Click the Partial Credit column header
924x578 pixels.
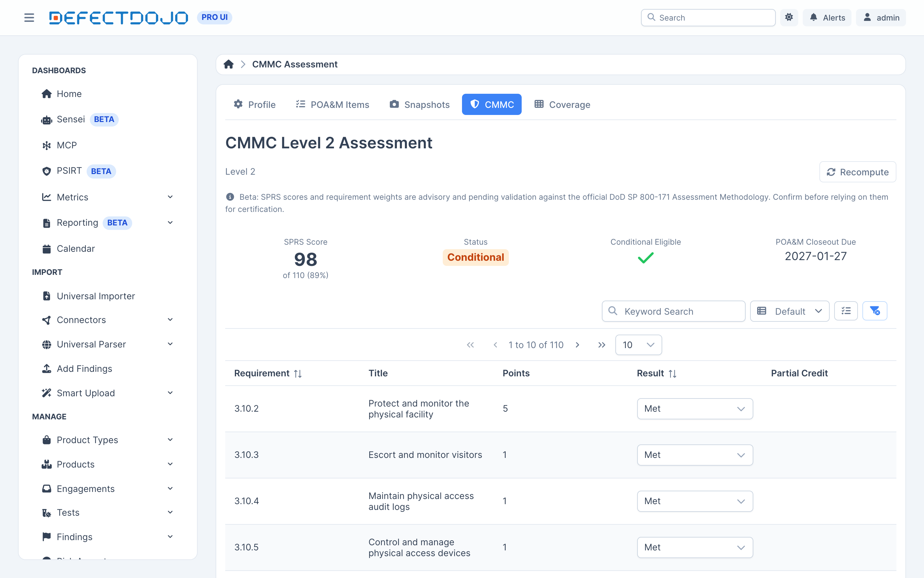click(x=799, y=373)
